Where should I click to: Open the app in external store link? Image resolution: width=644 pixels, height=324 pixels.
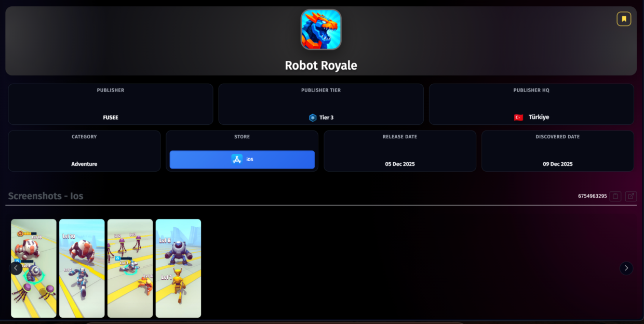[630, 196]
